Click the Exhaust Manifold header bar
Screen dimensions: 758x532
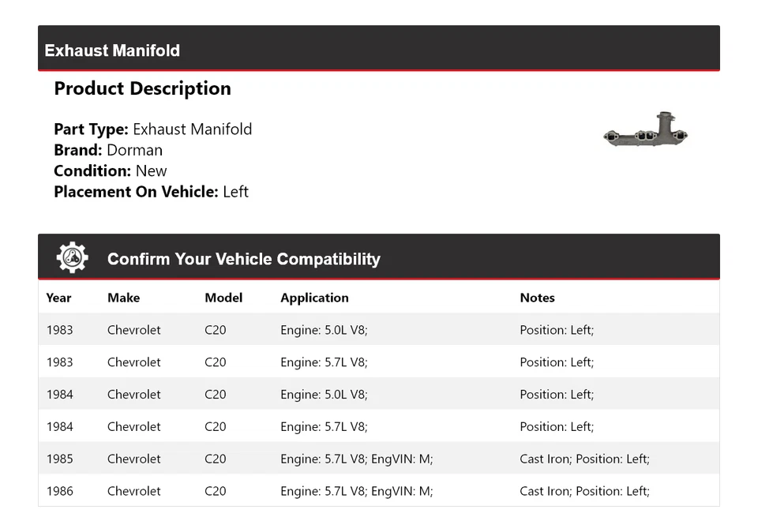379,49
